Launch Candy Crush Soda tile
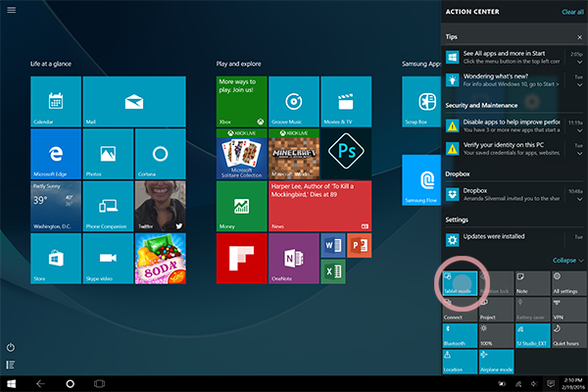 coord(160,259)
